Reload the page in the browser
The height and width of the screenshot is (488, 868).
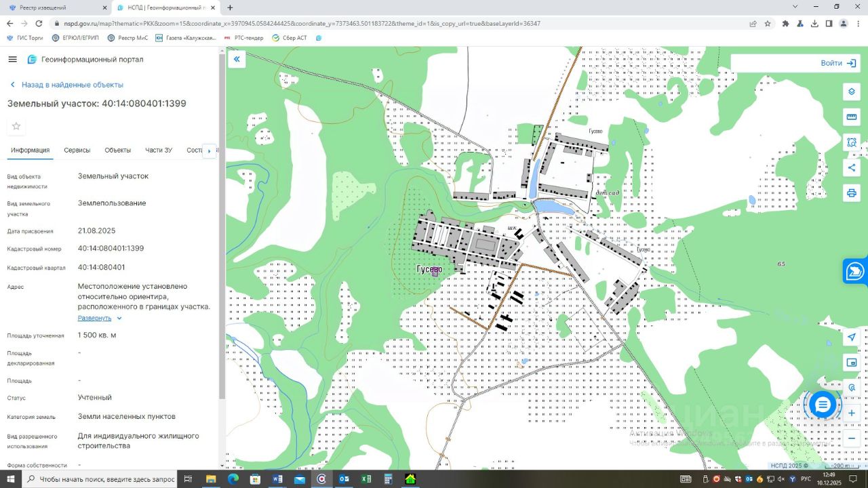tap(39, 23)
